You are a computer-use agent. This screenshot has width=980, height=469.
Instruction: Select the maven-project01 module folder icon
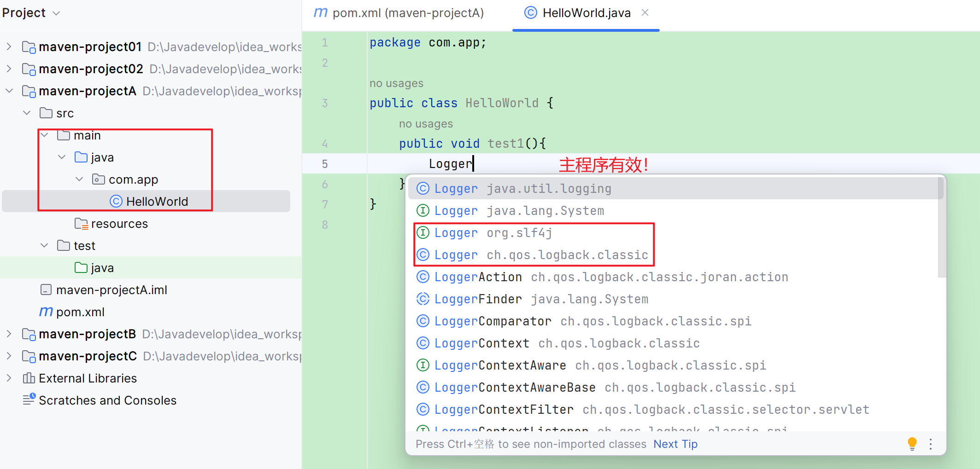coord(29,47)
